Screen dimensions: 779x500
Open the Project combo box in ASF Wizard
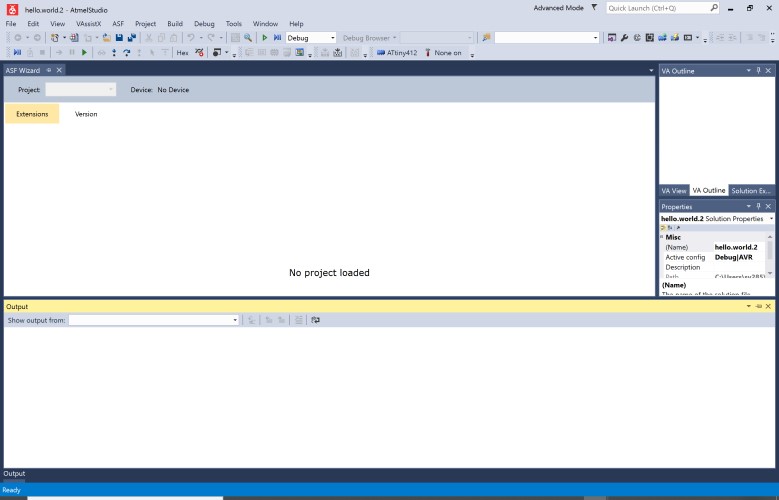[80, 89]
